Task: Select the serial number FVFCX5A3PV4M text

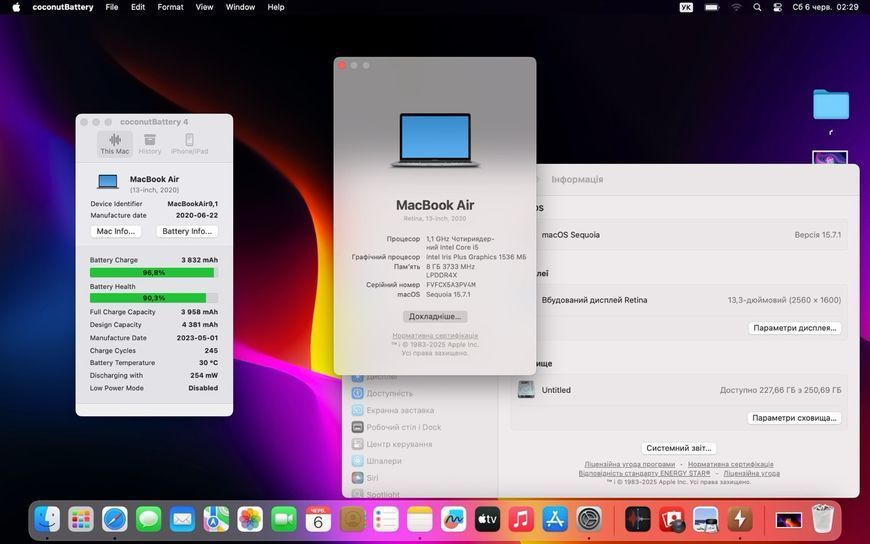Action: pyautogui.click(x=451, y=285)
